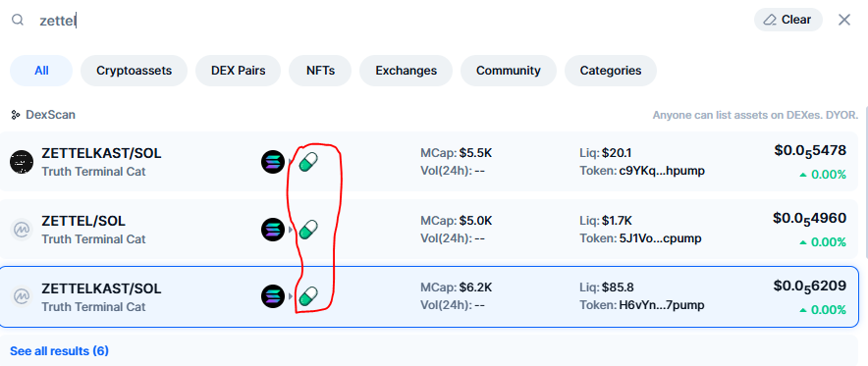Click the search magnifier icon

[x=18, y=20]
